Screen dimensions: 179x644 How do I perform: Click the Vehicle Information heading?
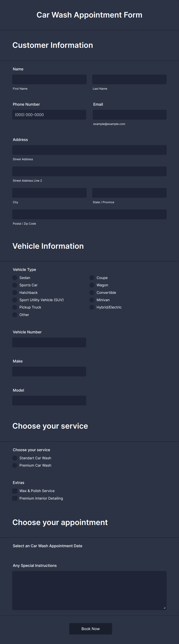48,246
